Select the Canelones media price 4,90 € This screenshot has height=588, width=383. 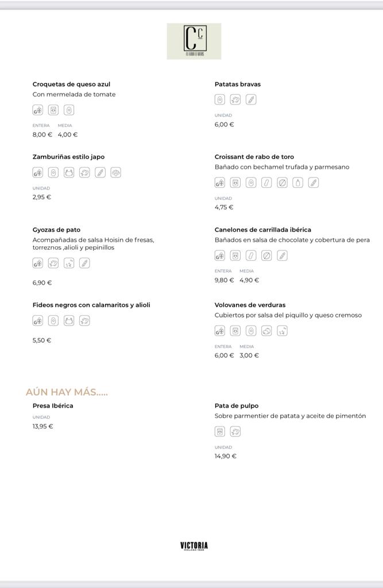coord(249,280)
